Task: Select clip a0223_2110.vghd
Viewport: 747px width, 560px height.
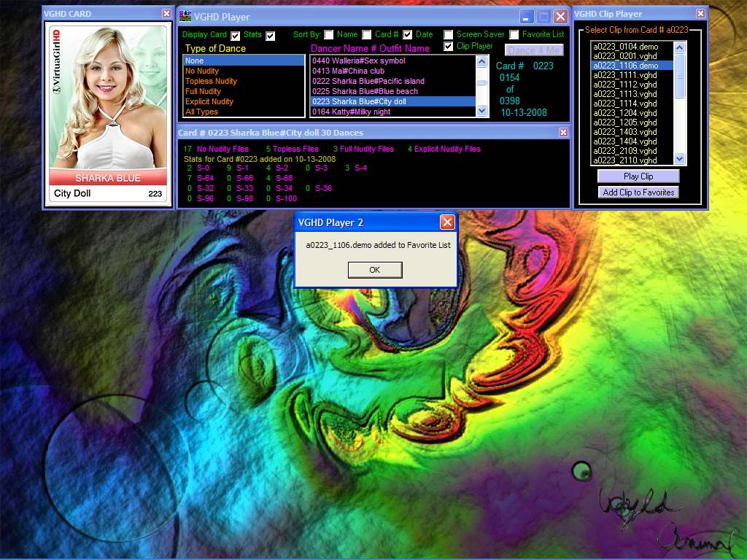Action: click(x=632, y=160)
